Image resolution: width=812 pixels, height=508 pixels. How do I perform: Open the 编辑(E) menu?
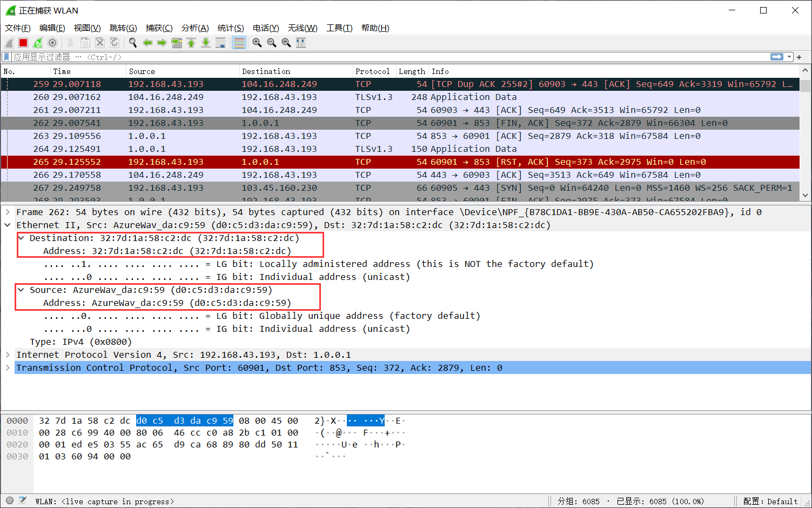coord(52,28)
